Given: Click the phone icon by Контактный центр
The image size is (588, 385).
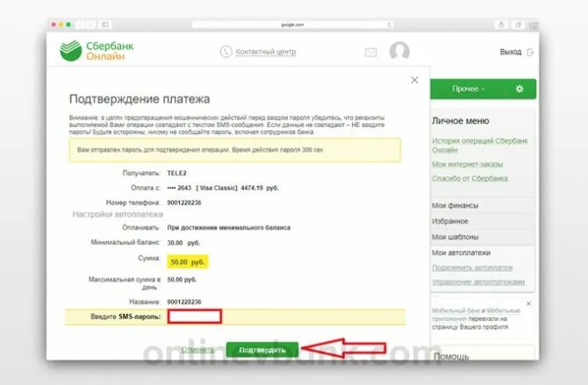Looking at the screenshot, I should 226,52.
